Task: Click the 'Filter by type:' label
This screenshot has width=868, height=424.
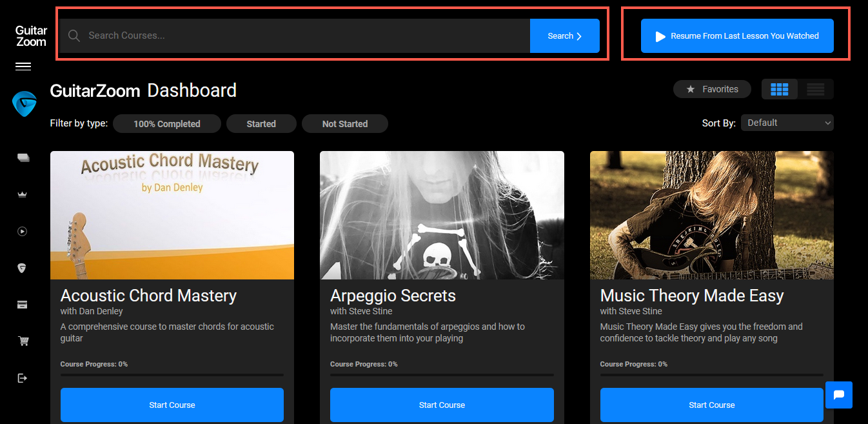Action: (79, 123)
